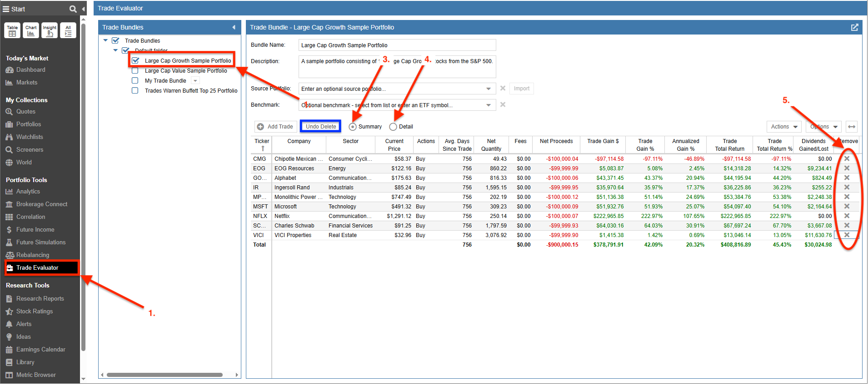Viewport: 868px width, 386px height.
Task: Remove the Charles Schwab trade row
Action: 847,225
